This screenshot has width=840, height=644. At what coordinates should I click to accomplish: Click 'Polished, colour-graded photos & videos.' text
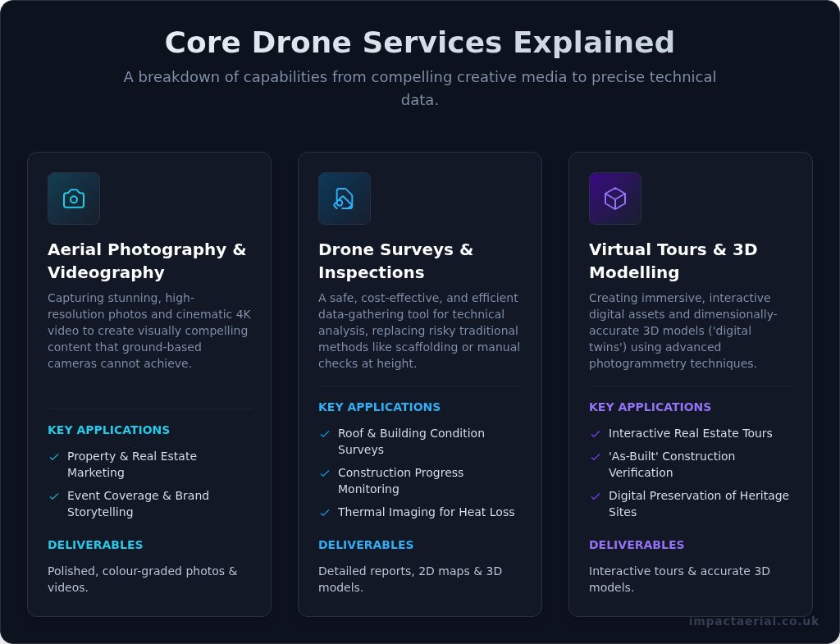[x=143, y=579]
